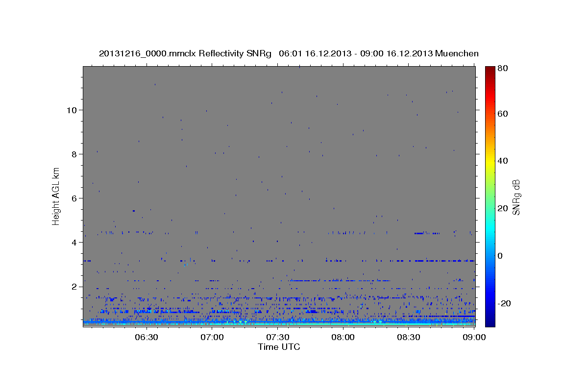Click the 'Time UTC' axis label
The image size is (588, 392).
[279, 347]
